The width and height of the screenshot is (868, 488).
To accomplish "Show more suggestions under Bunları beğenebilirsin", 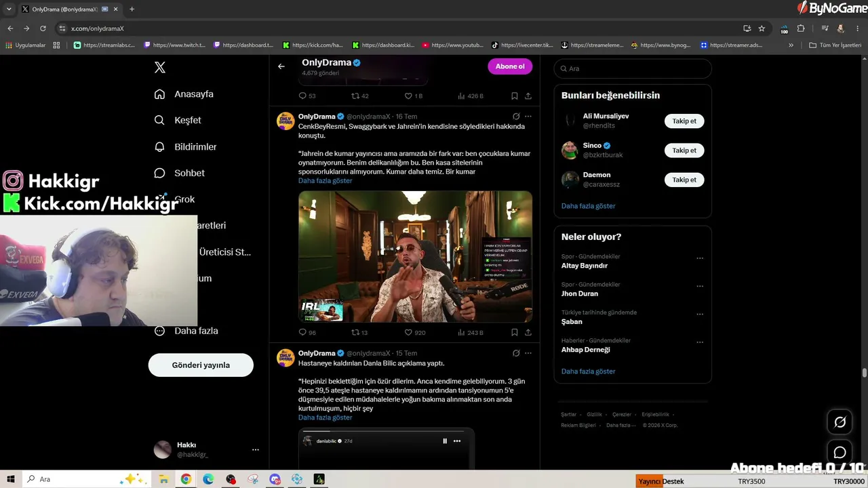I will click(588, 206).
